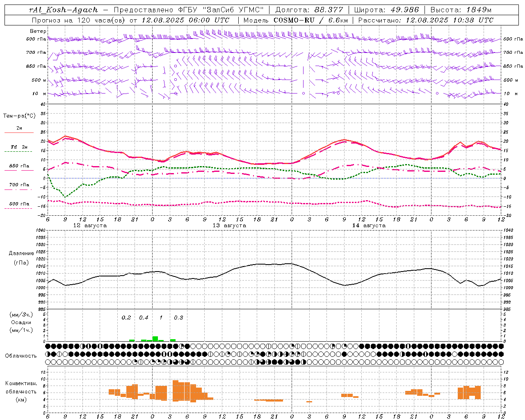
Task: Click the date label 12 августа
Action: coord(90,226)
